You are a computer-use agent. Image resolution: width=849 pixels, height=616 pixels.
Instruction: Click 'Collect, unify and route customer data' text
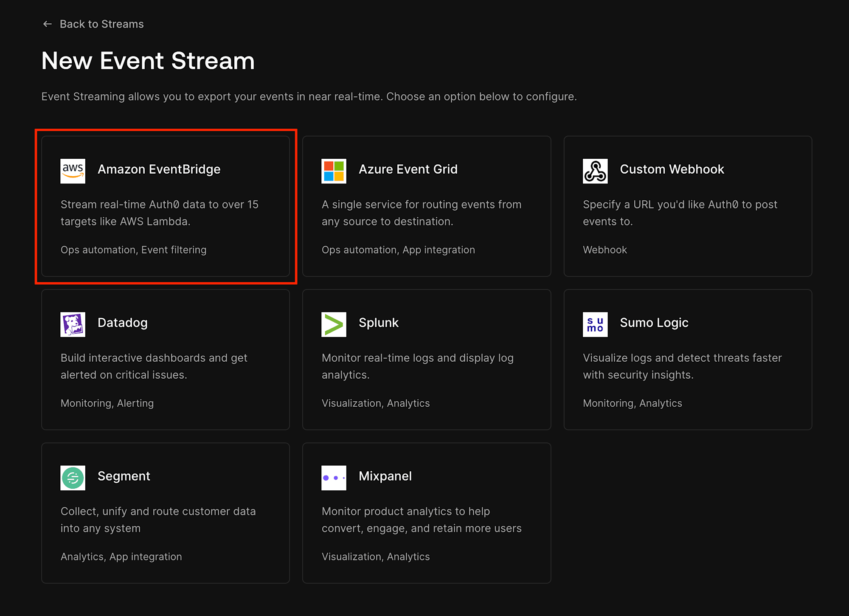click(x=158, y=520)
